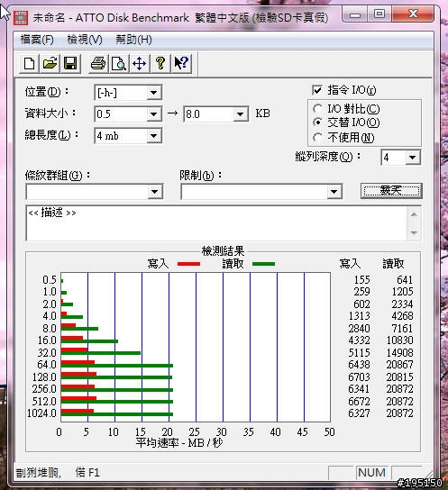Open the 0.5 minimum data size dropdown
Viewport: 448px width, 490px height.
coord(153,114)
